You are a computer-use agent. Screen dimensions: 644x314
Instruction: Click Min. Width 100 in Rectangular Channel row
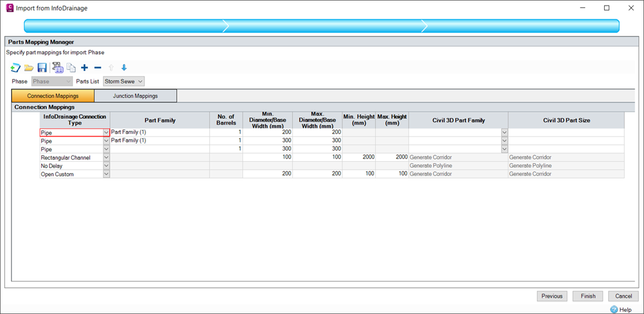(268, 158)
